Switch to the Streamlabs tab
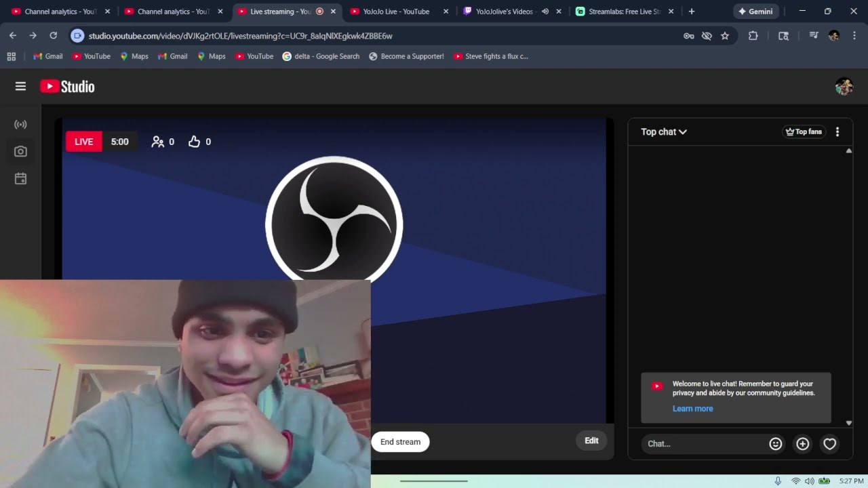 pyautogui.click(x=624, y=12)
